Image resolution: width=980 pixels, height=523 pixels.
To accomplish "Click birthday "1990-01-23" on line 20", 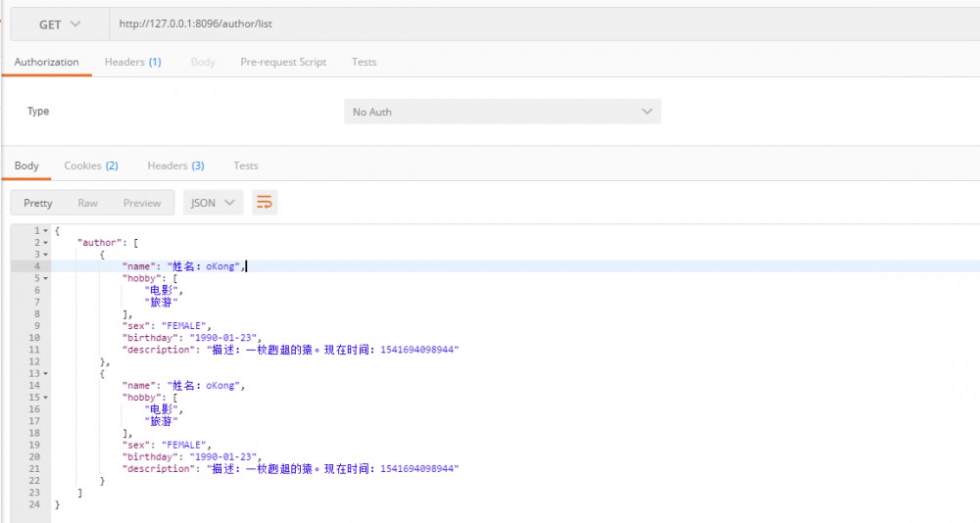I will coord(223,456).
